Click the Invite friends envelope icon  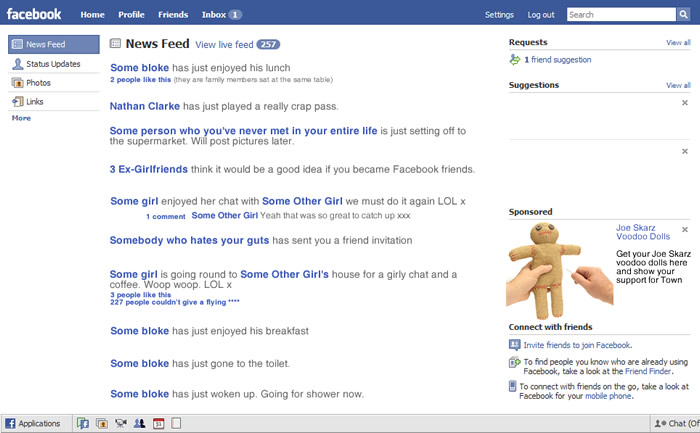click(x=514, y=345)
